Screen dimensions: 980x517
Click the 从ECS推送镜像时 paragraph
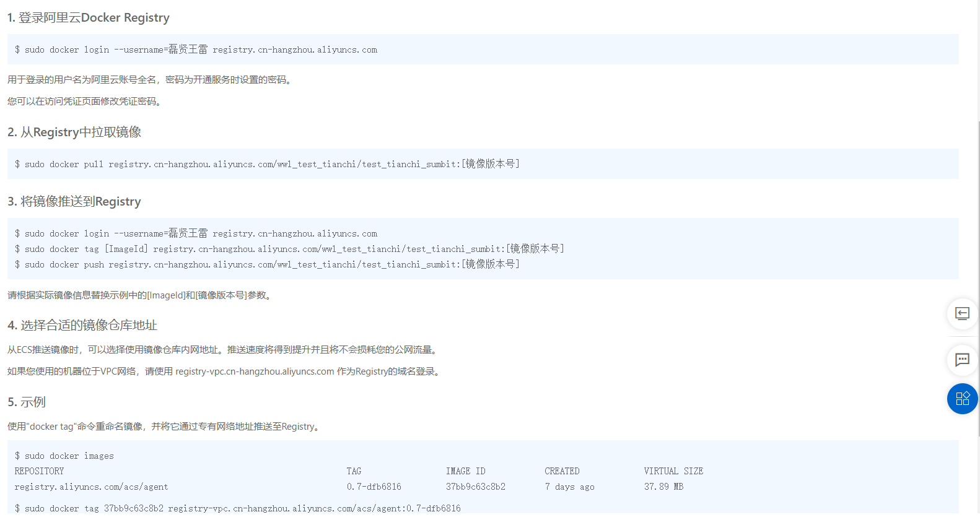click(224, 349)
